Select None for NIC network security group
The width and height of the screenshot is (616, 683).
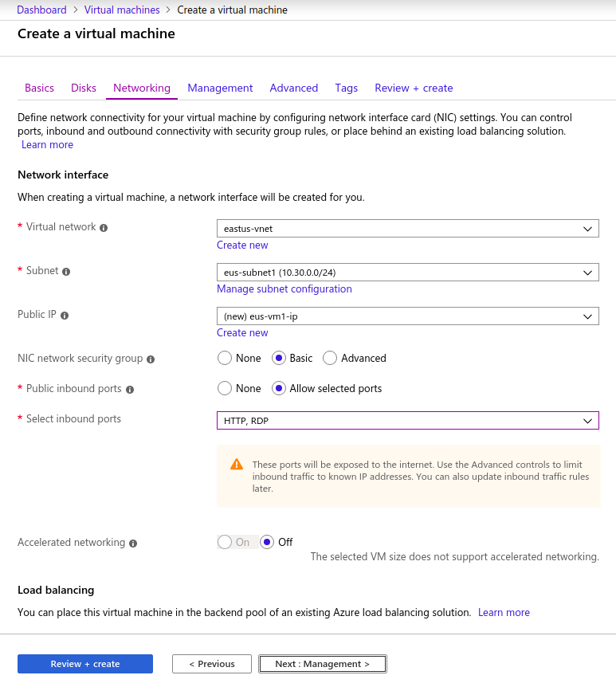coord(225,358)
